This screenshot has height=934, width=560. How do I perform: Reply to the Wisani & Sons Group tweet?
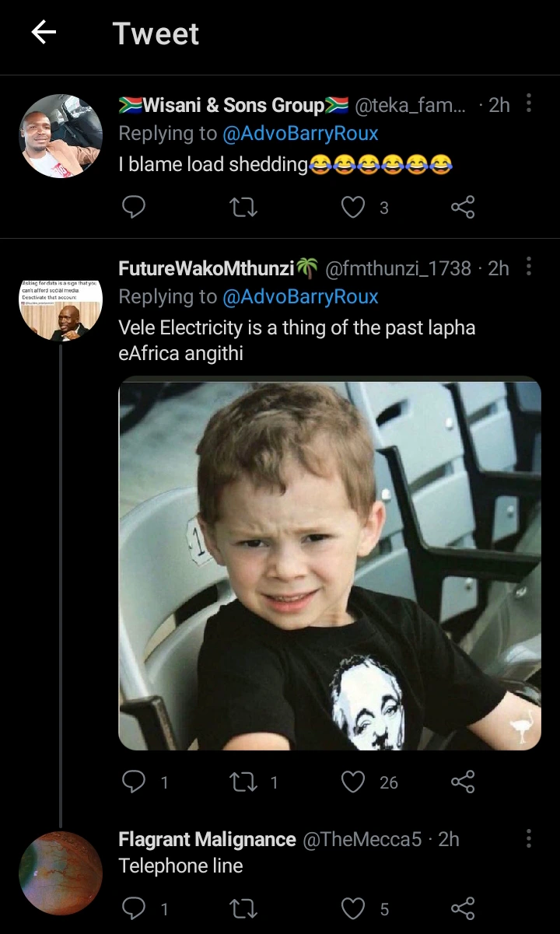click(x=134, y=207)
